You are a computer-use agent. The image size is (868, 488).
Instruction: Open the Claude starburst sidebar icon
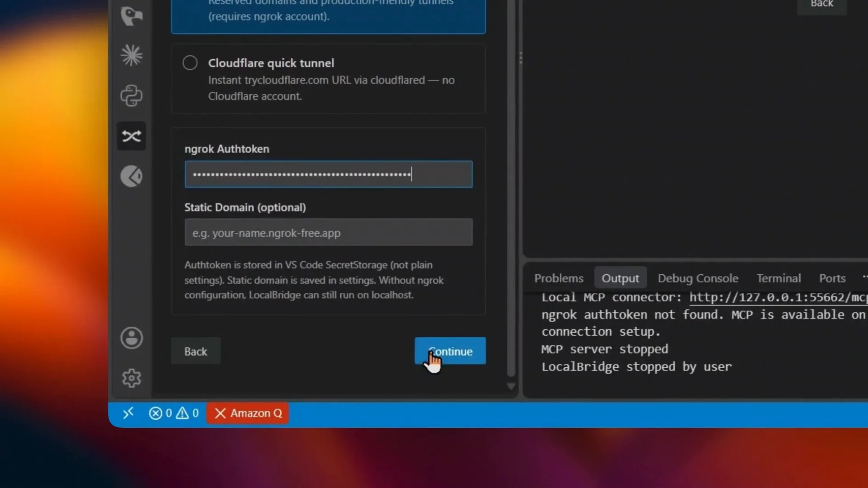132,56
